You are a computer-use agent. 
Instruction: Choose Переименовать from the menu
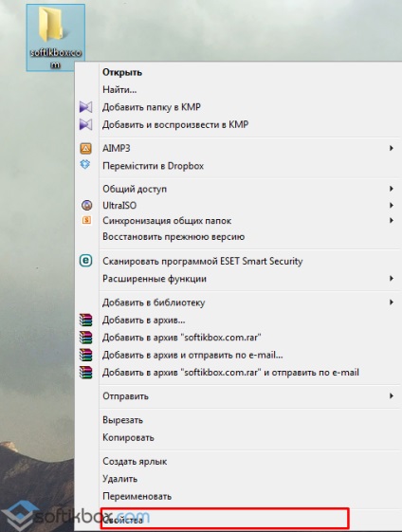pos(137,496)
